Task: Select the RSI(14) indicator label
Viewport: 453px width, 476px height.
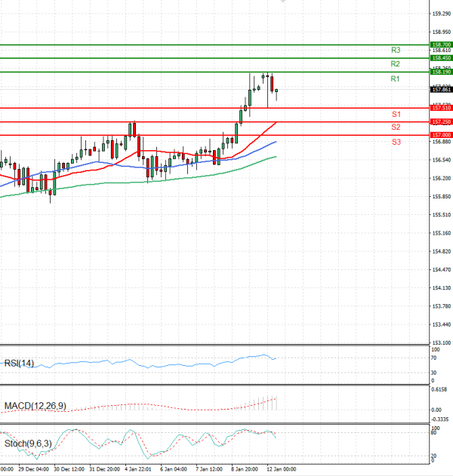Action: pyautogui.click(x=20, y=363)
